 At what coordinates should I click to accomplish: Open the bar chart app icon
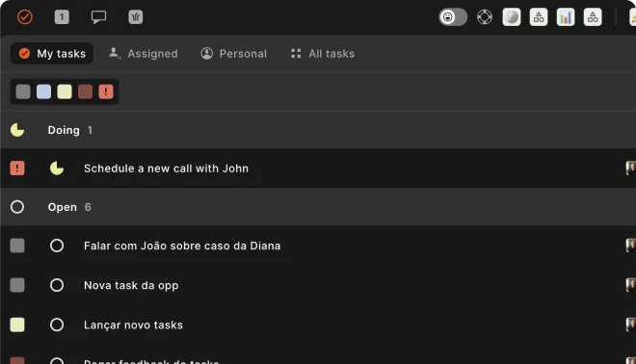click(x=566, y=17)
